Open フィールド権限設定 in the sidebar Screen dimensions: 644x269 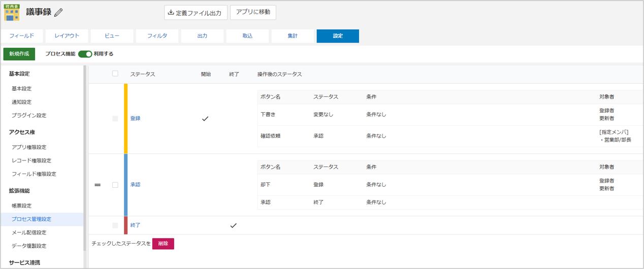point(34,174)
